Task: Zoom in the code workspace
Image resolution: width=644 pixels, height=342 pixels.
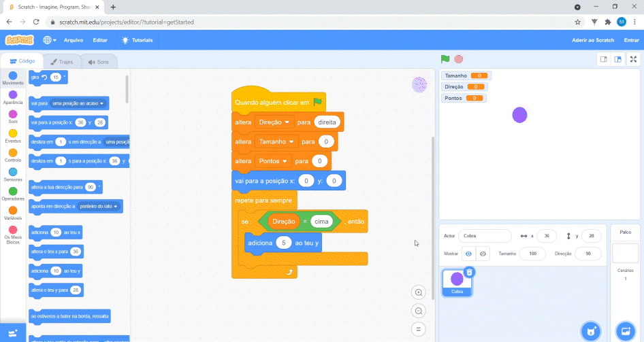Action: click(x=419, y=292)
